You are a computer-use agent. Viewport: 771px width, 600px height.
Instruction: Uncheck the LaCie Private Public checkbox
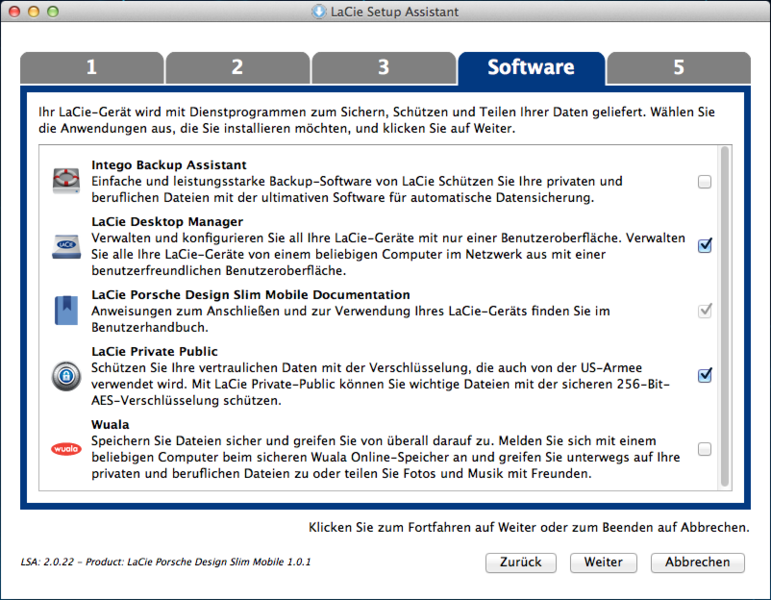704,375
